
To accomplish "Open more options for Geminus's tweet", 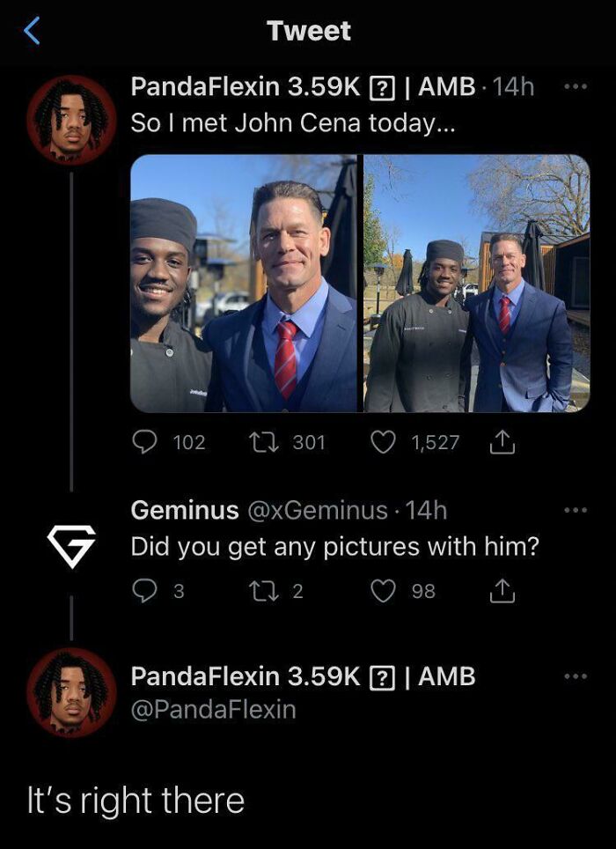I will click(575, 510).
